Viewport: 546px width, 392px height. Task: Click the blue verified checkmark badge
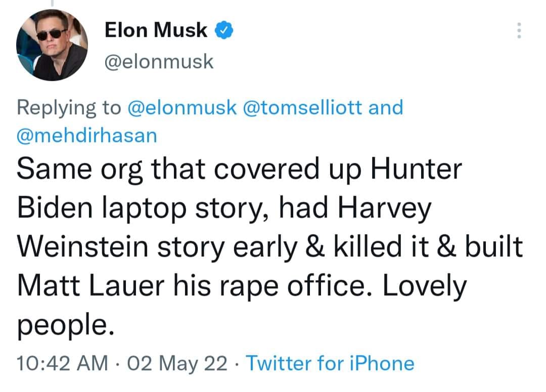(224, 31)
